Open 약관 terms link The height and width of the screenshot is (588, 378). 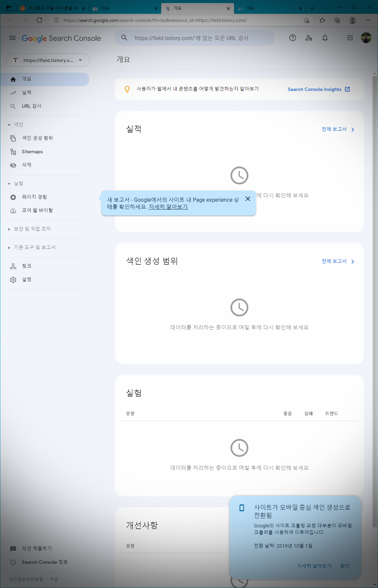point(54,579)
